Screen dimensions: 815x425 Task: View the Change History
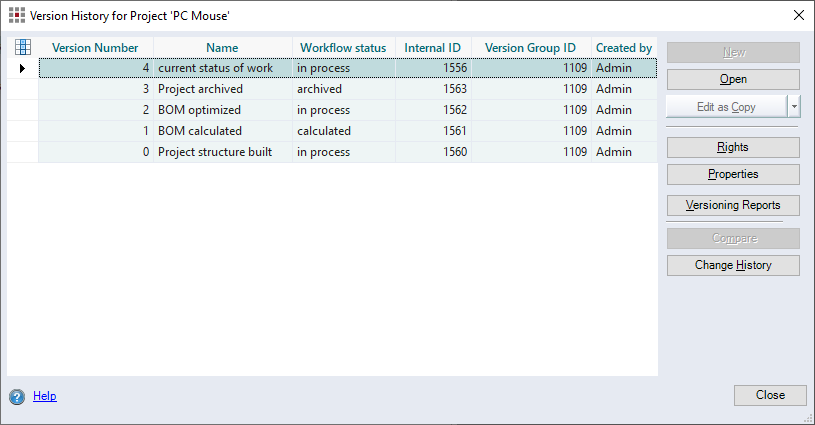tap(732, 265)
